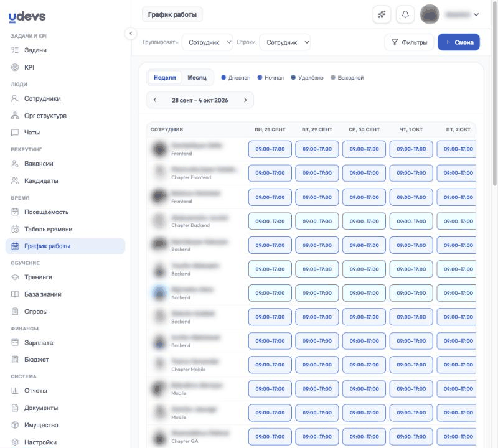Open База знаний book icon
Viewport: 498px width, 448px height.
click(x=15, y=294)
